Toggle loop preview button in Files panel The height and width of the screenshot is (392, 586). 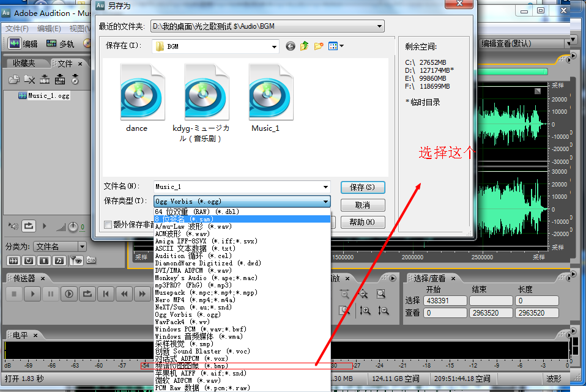click(x=28, y=226)
